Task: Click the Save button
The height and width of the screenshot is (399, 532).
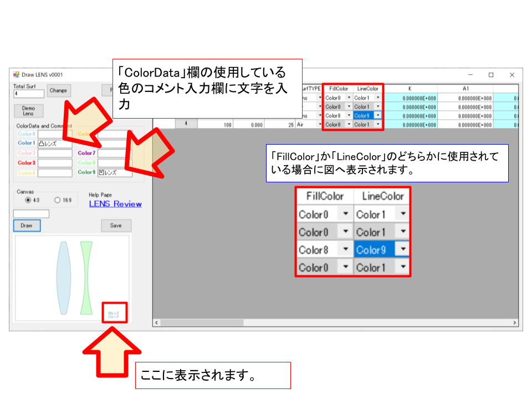Action: pos(116,226)
